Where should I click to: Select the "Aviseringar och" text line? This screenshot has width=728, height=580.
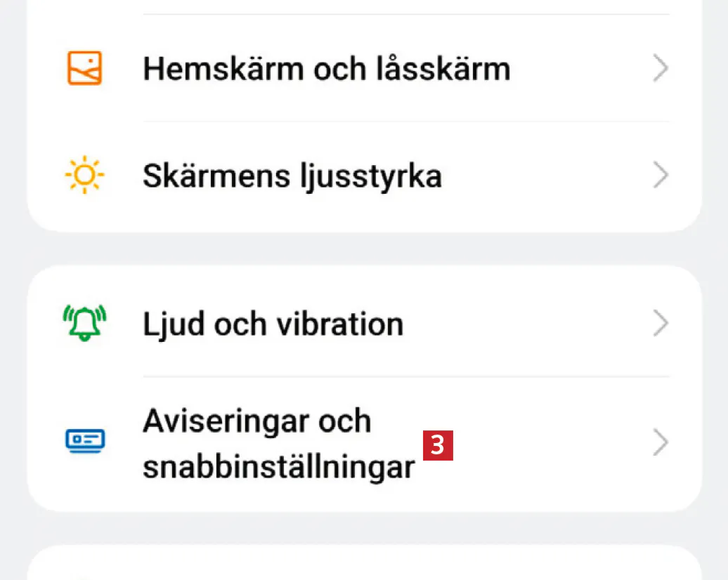(x=256, y=421)
